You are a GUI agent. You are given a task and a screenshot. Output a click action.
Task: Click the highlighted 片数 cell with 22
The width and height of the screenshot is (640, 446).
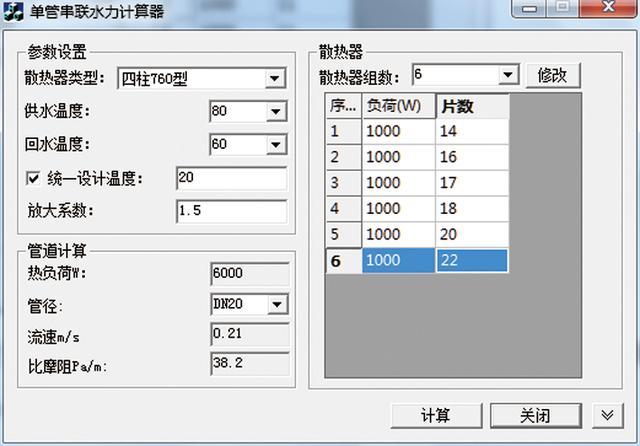(x=472, y=260)
